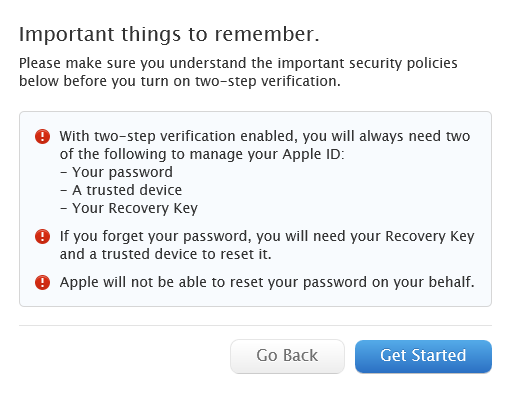The image size is (525, 401).
Task: Click 'With two-step verification enabled' sentence
Action: click(x=265, y=145)
